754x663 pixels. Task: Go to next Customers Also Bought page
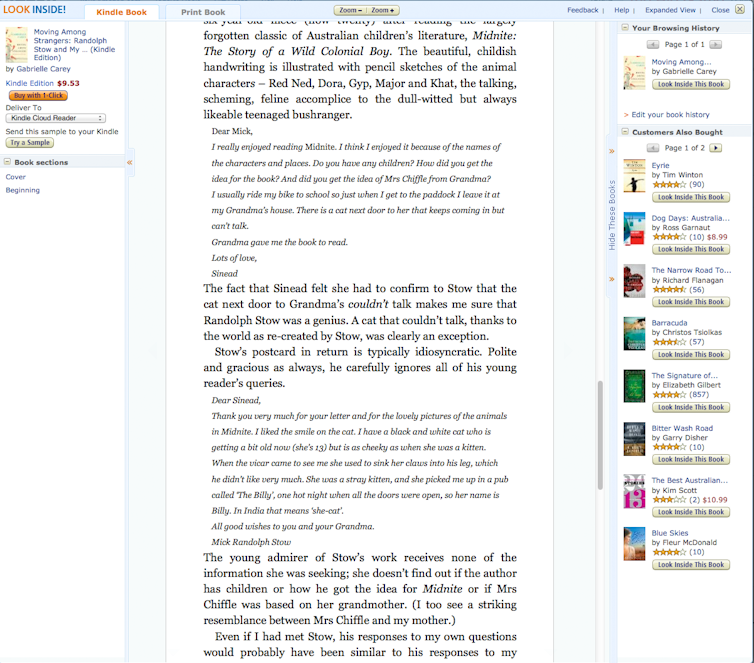pyautogui.click(x=716, y=148)
